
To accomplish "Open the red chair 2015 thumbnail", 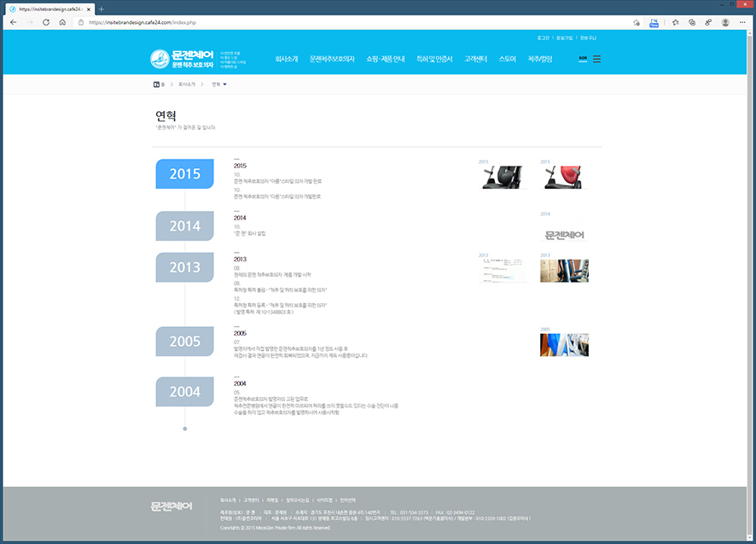I will [564, 177].
